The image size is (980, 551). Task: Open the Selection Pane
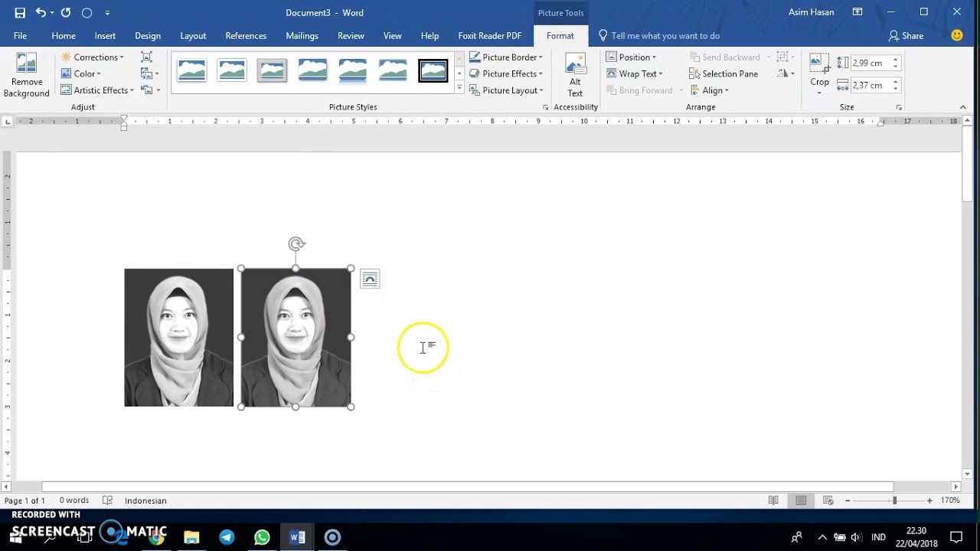(724, 73)
